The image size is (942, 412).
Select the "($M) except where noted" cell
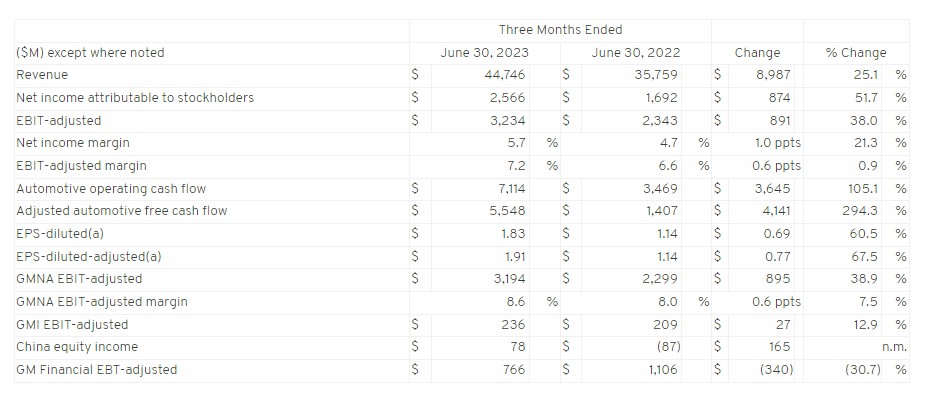tap(91, 53)
